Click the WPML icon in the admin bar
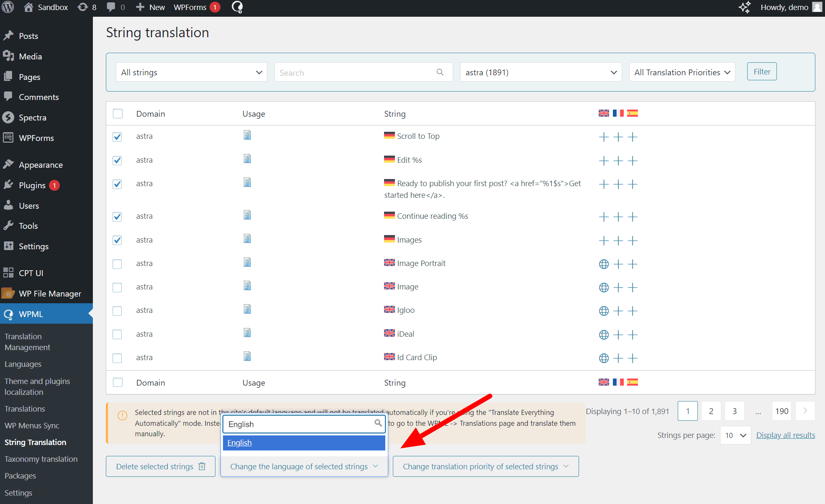The height and width of the screenshot is (504, 825). pyautogui.click(x=237, y=7)
